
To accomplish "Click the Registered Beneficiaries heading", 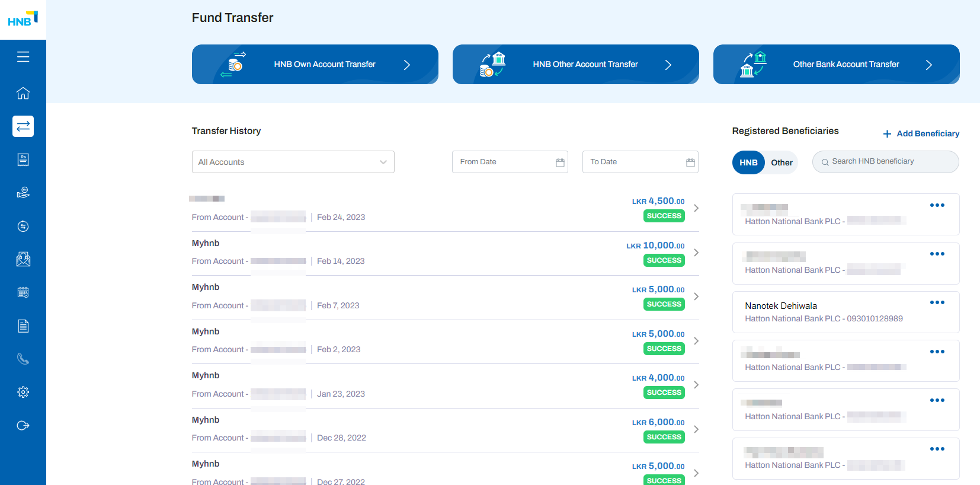I will pyautogui.click(x=785, y=131).
